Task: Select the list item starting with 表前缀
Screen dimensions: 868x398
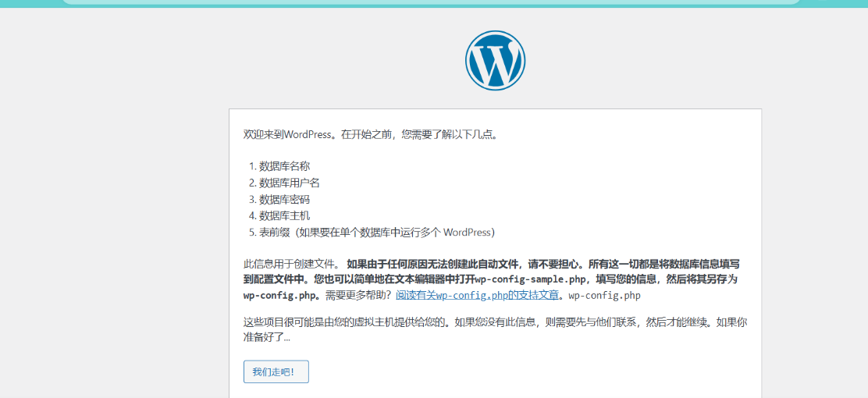Action: point(377,233)
